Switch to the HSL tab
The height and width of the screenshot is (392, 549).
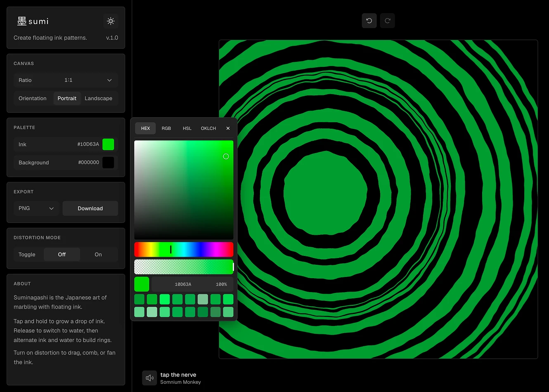(x=187, y=128)
